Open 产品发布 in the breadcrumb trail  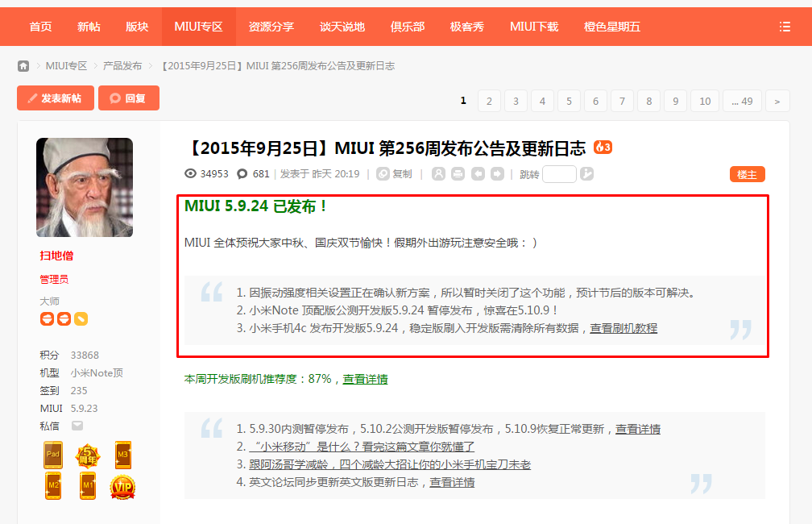[x=122, y=66]
